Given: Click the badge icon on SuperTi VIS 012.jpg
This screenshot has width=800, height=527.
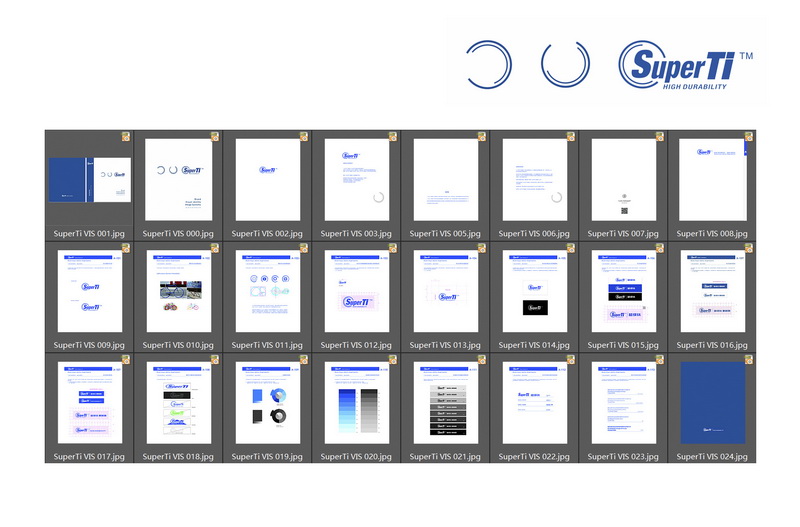Looking at the screenshot, I should point(393,248).
